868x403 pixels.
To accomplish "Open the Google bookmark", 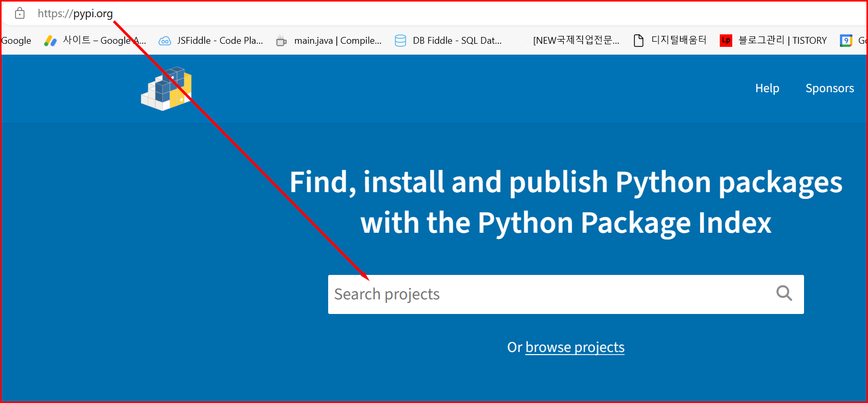I will pos(16,41).
